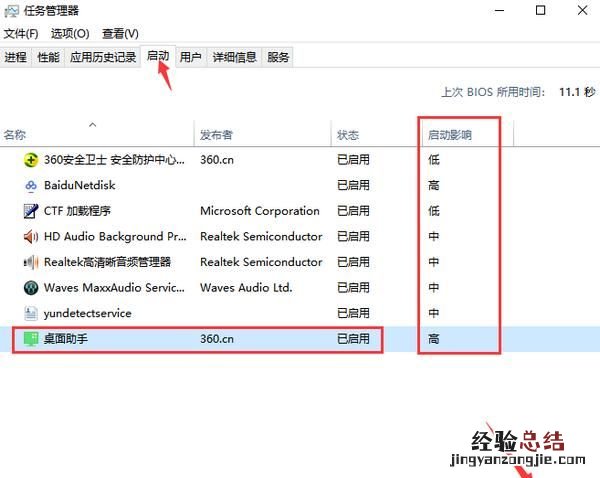Sort by the 发布者 column header

216,135
